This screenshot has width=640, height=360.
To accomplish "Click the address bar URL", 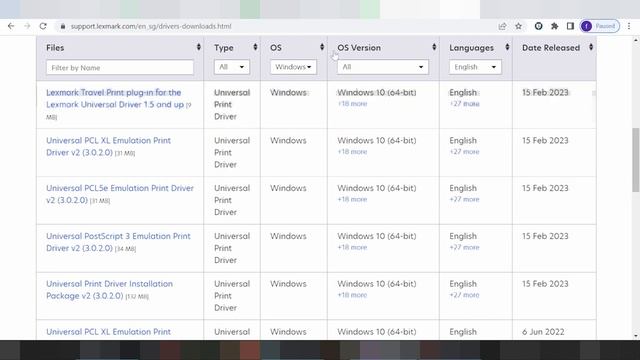I will 151,26.
